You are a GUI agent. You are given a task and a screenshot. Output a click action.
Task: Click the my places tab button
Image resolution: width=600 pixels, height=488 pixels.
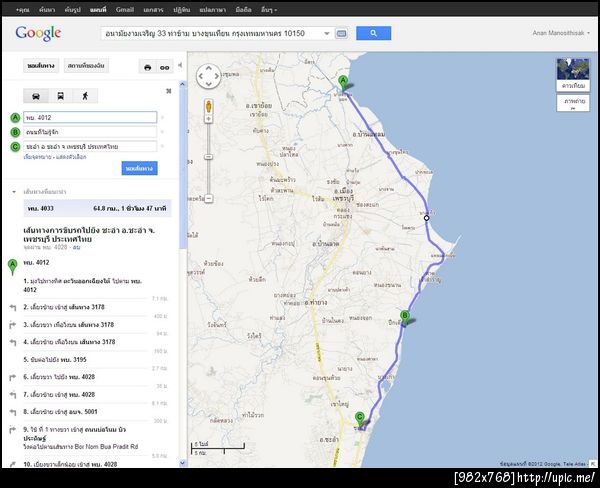pos(86,66)
